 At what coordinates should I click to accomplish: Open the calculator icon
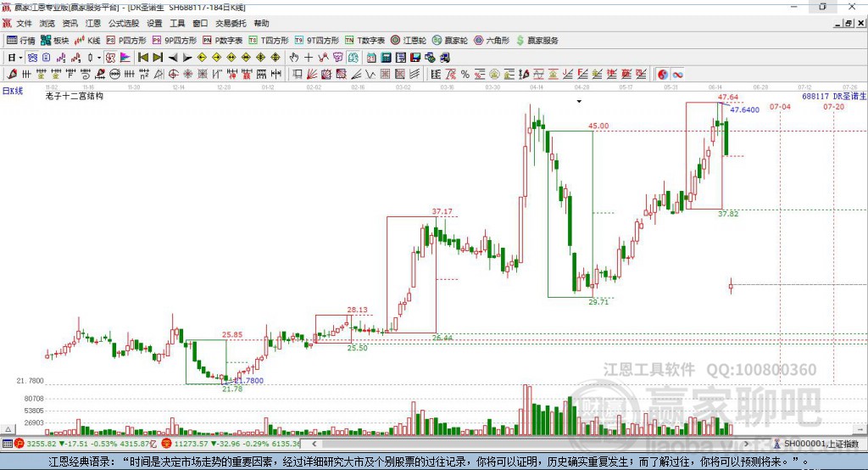(386, 58)
